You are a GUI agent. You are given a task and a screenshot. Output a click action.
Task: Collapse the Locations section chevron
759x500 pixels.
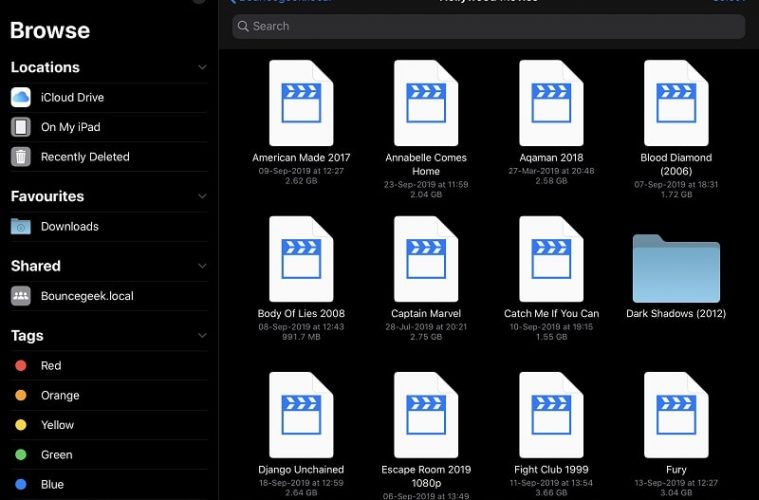pyautogui.click(x=202, y=67)
